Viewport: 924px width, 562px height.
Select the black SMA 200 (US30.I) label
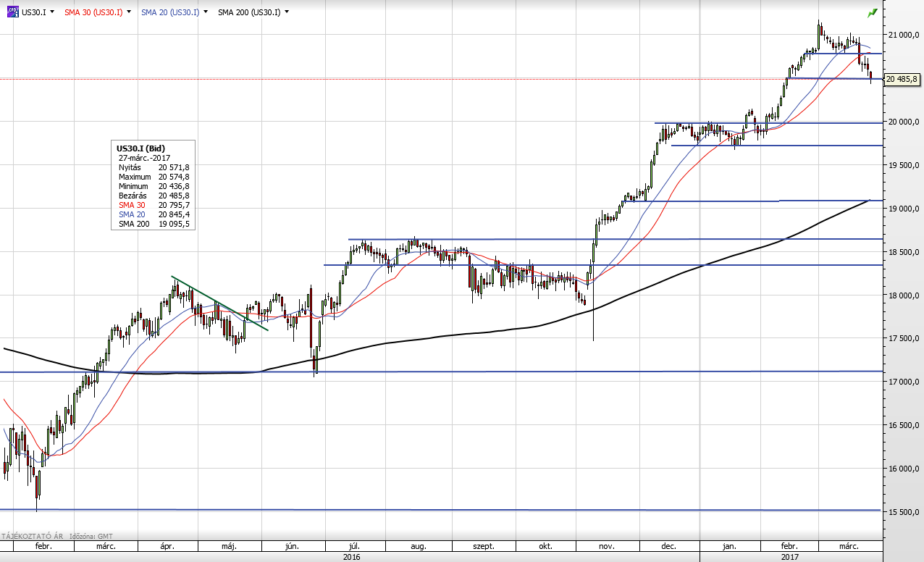pyautogui.click(x=249, y=12)
